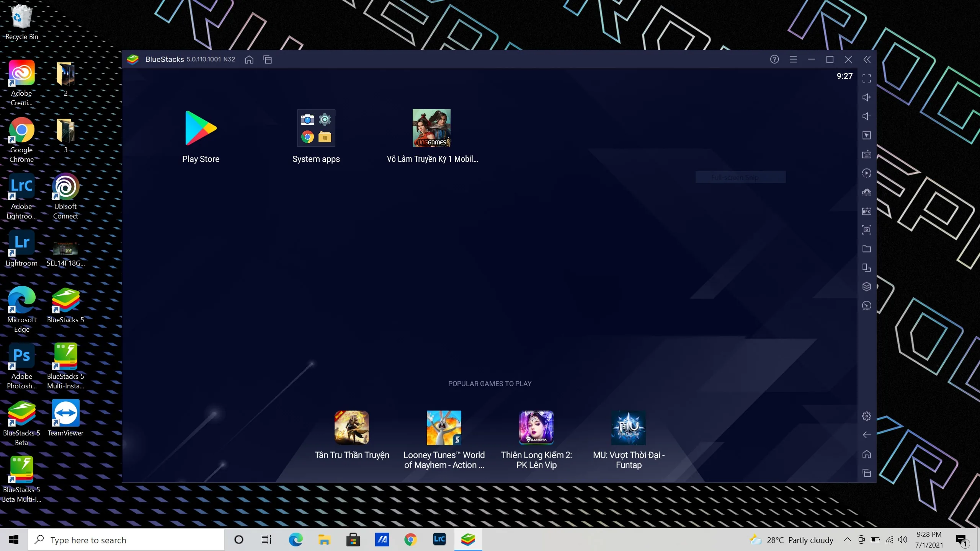Open keyboard game controls sidebar icon
Viewport: 980px width, 551px height.
click(x=867, y=154)
